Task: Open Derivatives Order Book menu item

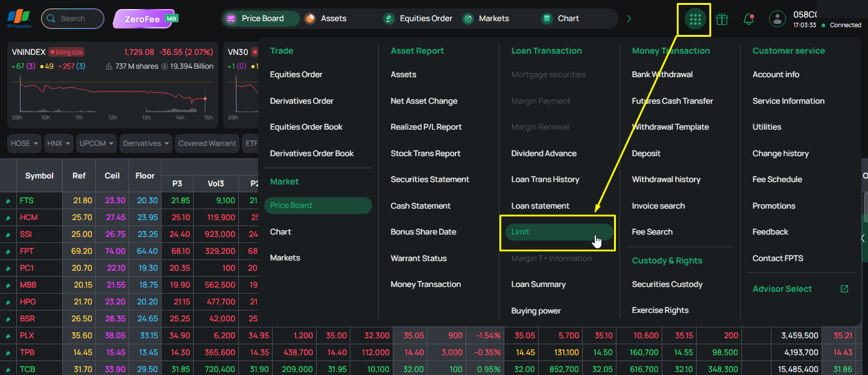Action: pos(312,153)
